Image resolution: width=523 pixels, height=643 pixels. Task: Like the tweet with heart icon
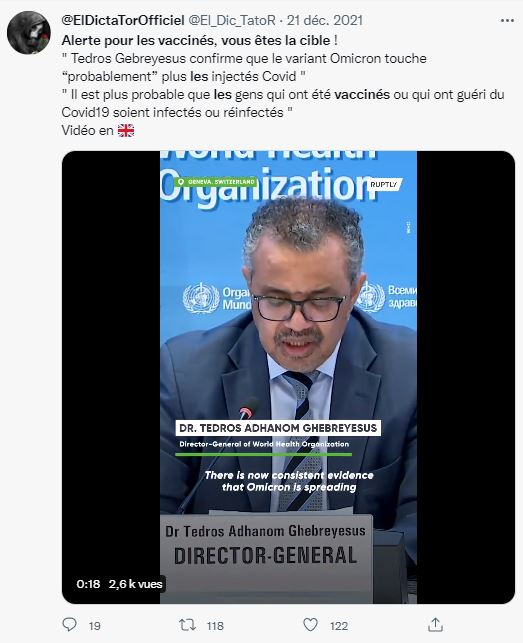(311, 625)
